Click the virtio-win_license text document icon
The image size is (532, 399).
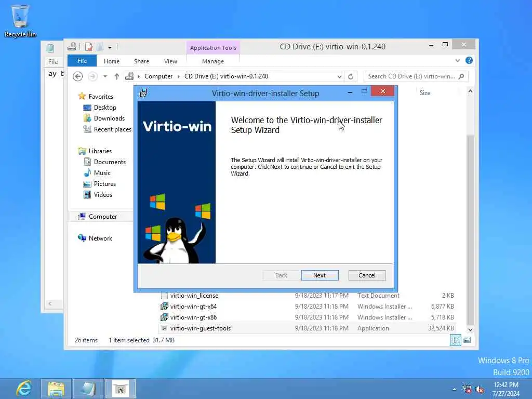(164, 296)
